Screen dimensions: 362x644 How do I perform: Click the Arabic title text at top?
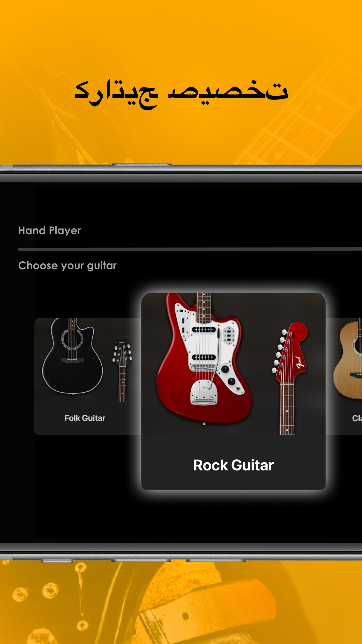pyautogui.click(x=181, y=93)
